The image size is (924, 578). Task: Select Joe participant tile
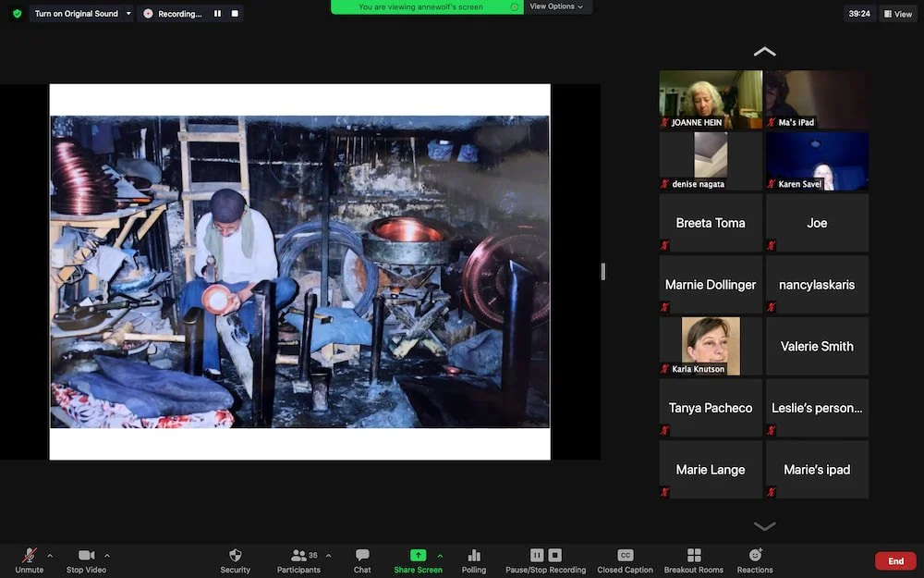point(817,223)
